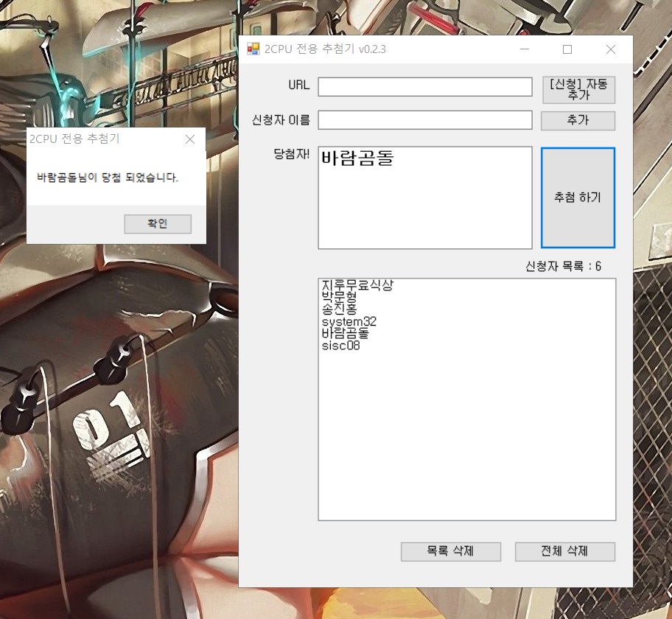This screenshot has height=619, width=672.
Task: Click the 신청자 이름 label
Action: 281,120
